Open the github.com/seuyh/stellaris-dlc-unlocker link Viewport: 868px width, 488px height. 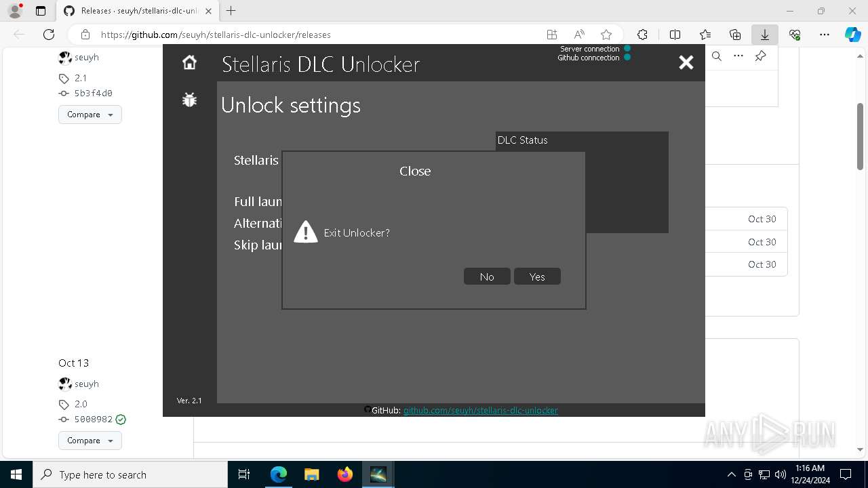point(481,410)
